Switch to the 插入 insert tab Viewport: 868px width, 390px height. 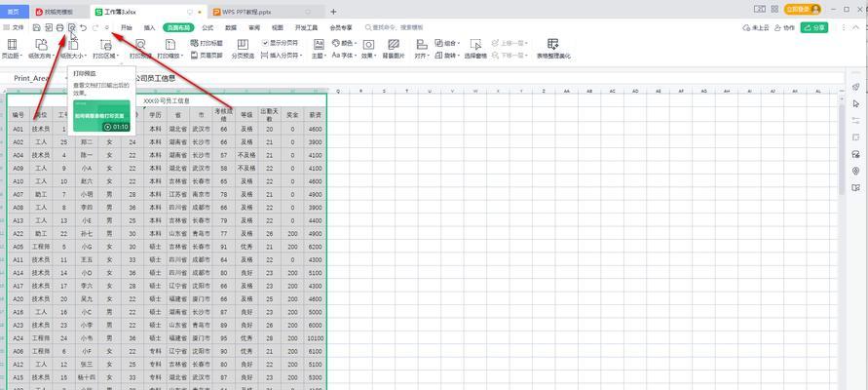(149, 27)
